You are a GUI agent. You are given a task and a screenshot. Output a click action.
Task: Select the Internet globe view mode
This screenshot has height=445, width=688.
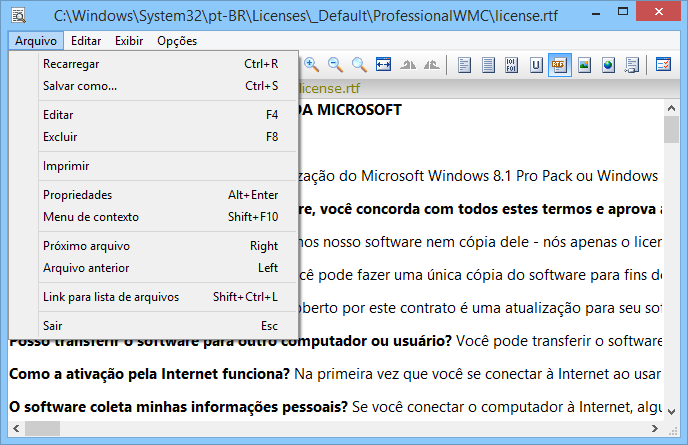[x=608, y=65]
